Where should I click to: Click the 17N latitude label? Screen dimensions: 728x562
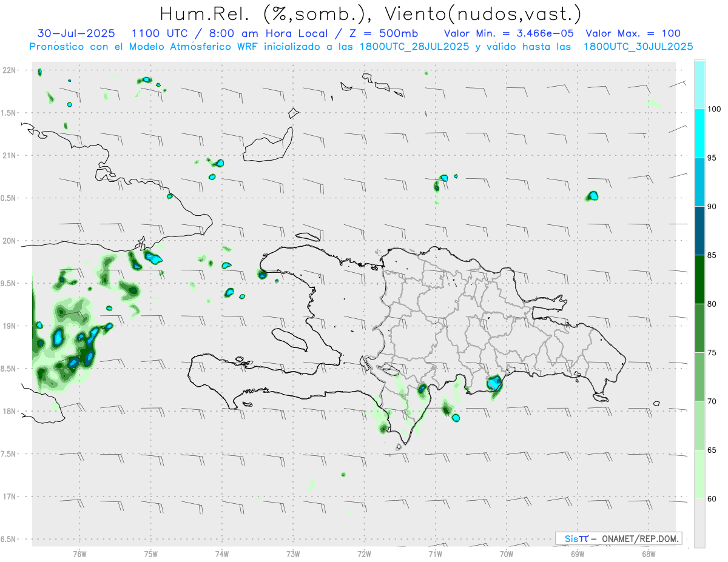coord(9,497)
